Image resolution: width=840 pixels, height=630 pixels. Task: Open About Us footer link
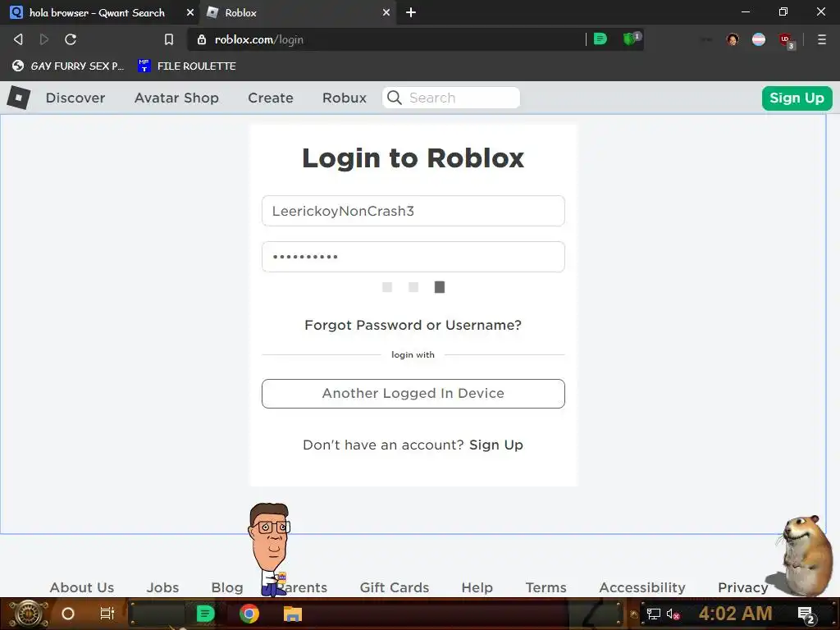82,587
